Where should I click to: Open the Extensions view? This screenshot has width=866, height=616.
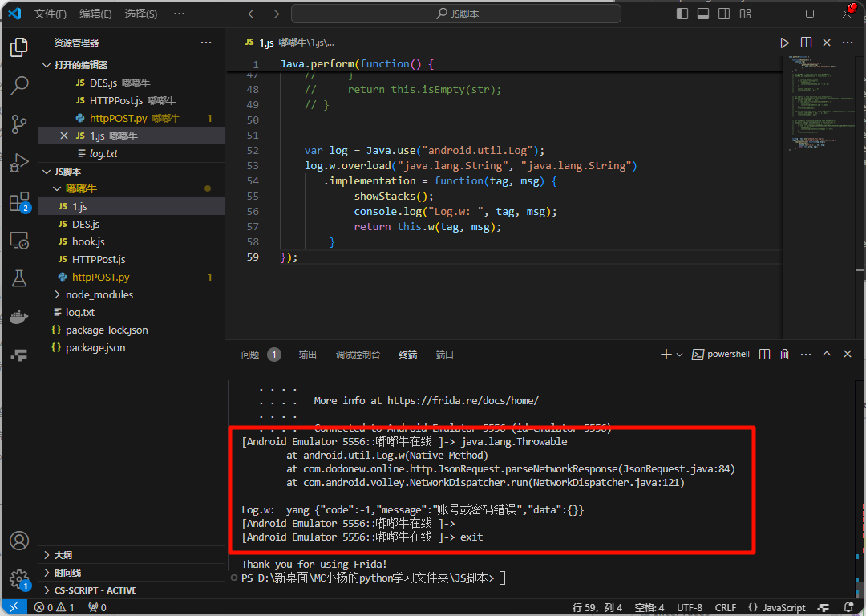pos(19,202)
